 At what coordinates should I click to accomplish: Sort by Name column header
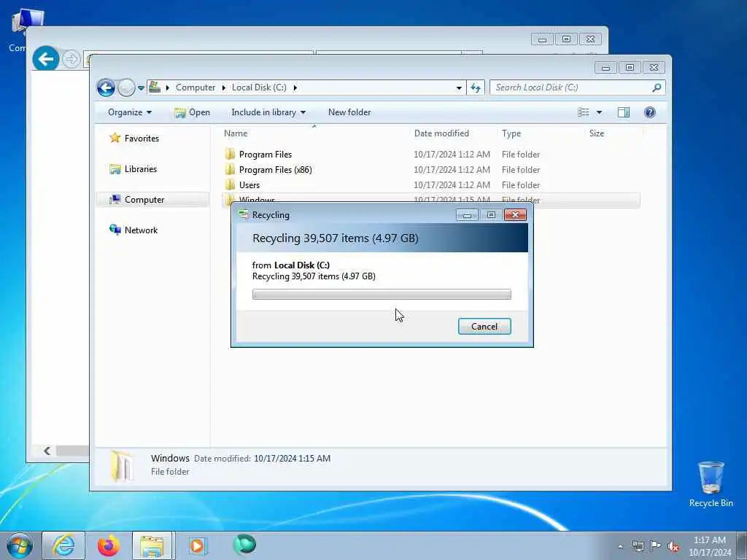coord(236,133)
